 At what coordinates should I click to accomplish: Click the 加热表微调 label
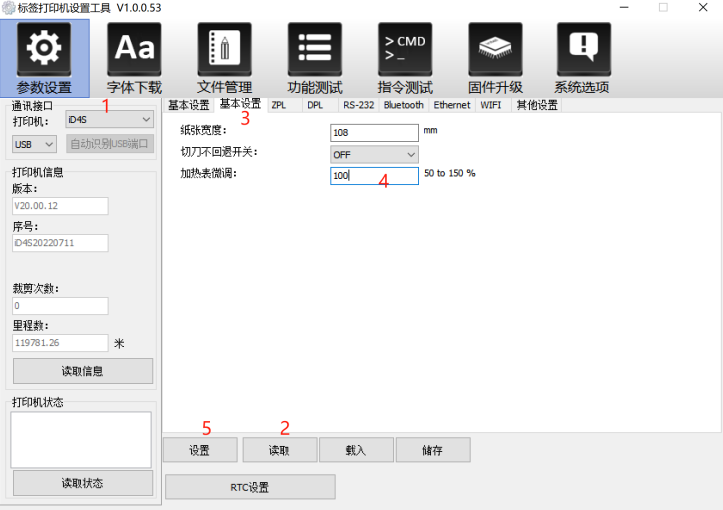pos(208,173)
